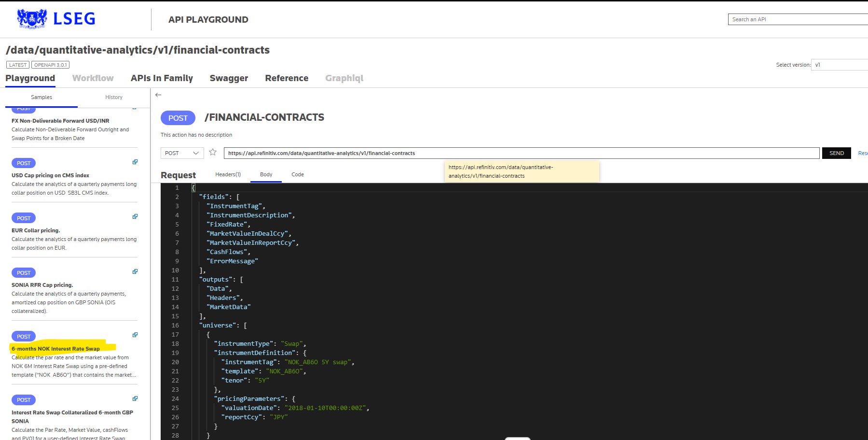
Task: Click the LATEST badge
Action: [x=18, y=65]
